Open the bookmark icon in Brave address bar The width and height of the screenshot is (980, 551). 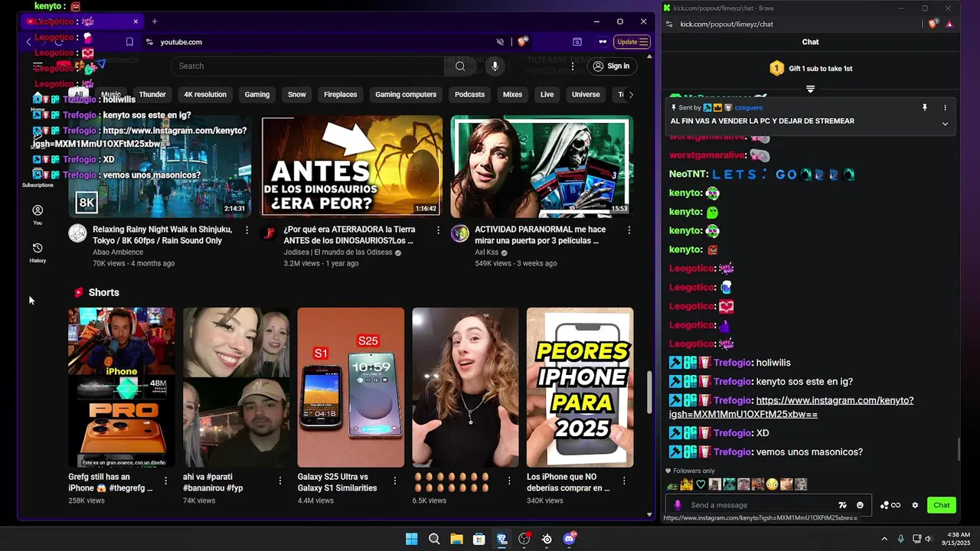(129, 42)
